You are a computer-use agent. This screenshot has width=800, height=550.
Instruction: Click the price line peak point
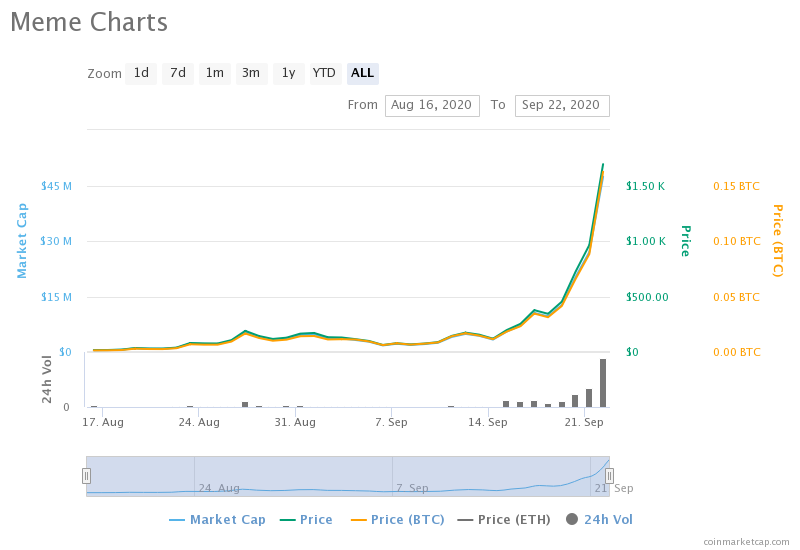tap(603, 164)
